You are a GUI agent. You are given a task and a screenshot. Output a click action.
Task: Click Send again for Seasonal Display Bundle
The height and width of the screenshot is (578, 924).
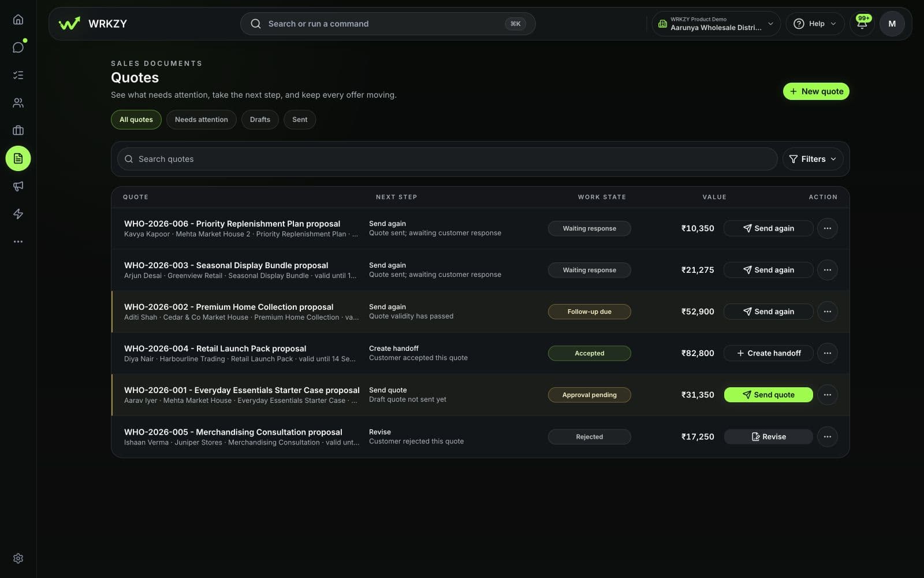coord(768,270)
